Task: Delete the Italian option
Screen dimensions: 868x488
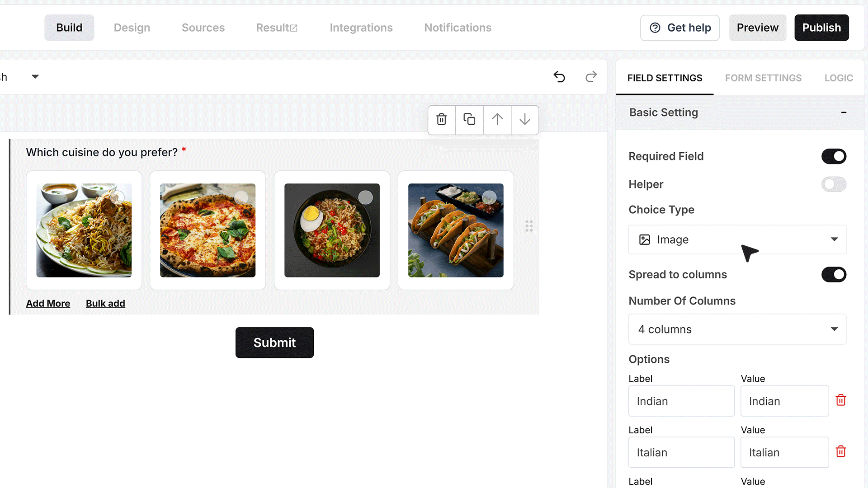Action: click(841, 452)
